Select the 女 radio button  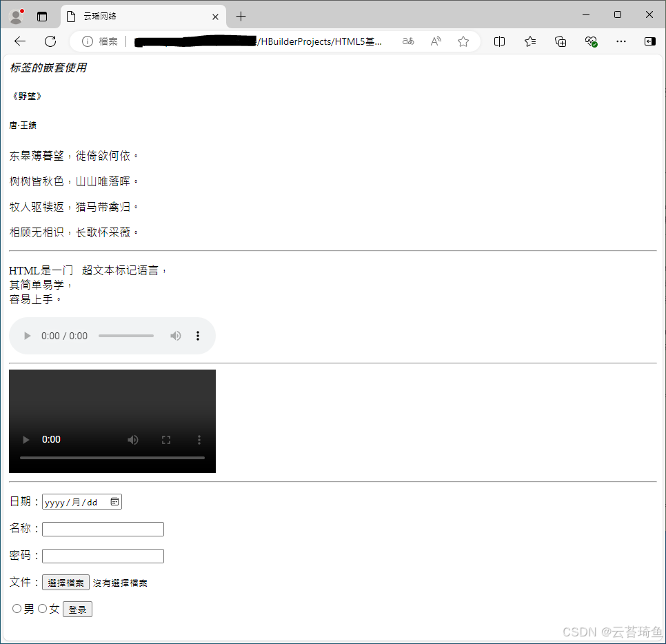43,609
